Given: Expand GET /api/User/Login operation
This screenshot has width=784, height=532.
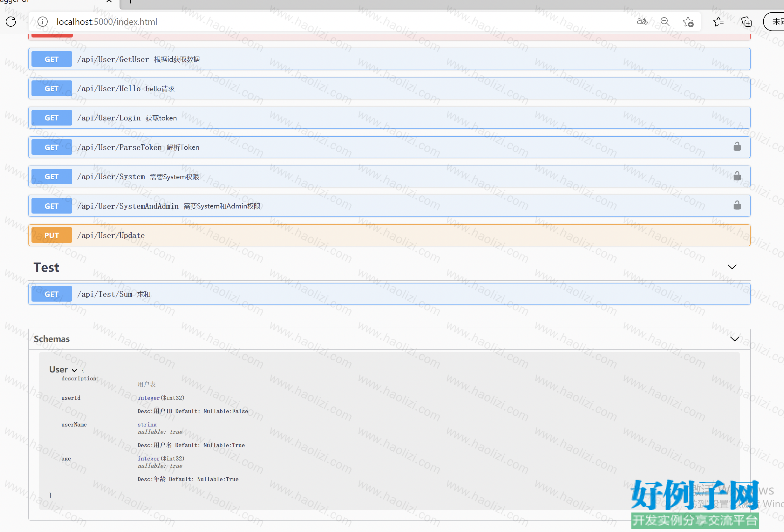Looking at the screenshot, I should tap(389, 118).
